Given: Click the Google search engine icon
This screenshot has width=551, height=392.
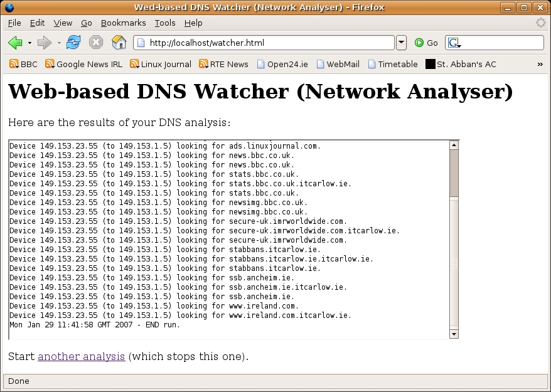Looking at the screenshot, I should (454, 43).
